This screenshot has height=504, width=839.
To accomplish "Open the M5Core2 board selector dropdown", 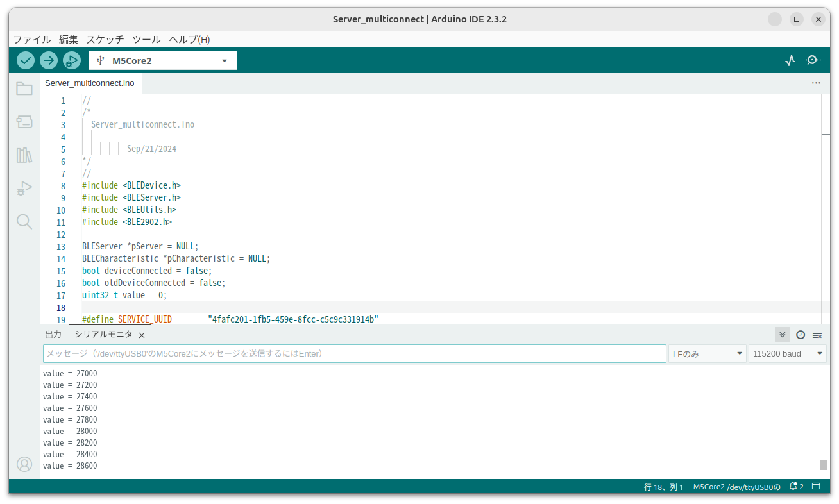I will (163, 60).
